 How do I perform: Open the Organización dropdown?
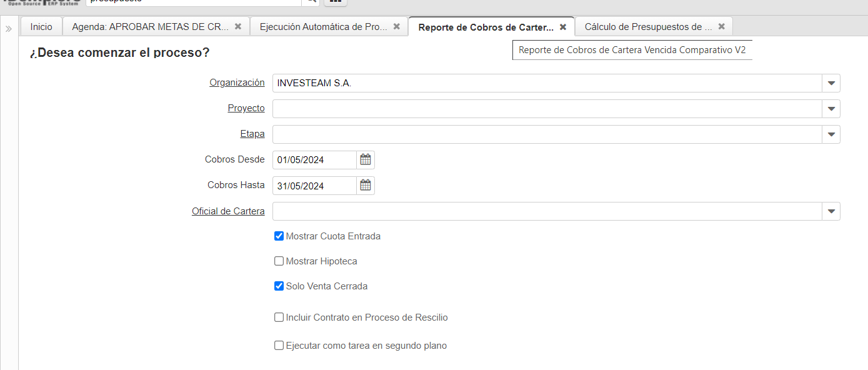831,83
